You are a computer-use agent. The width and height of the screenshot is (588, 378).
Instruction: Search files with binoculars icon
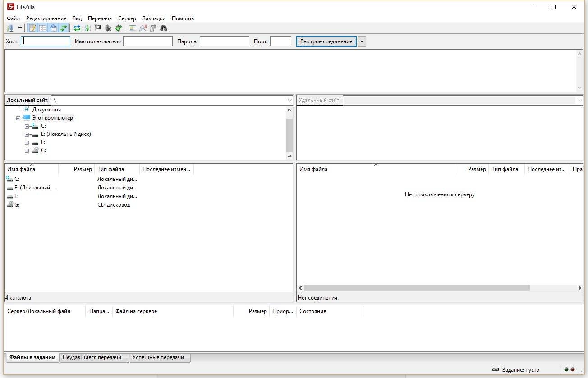point(164,28)
